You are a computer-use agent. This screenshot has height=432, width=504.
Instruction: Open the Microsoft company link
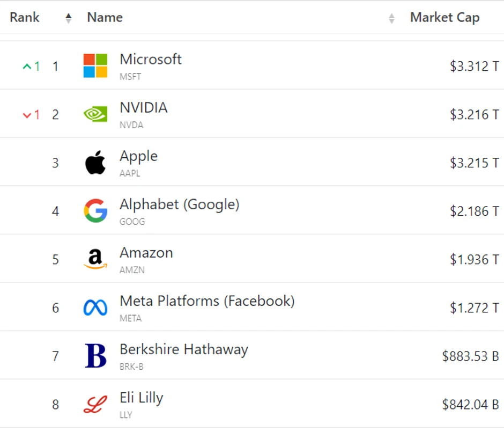(x=151, y=59)
